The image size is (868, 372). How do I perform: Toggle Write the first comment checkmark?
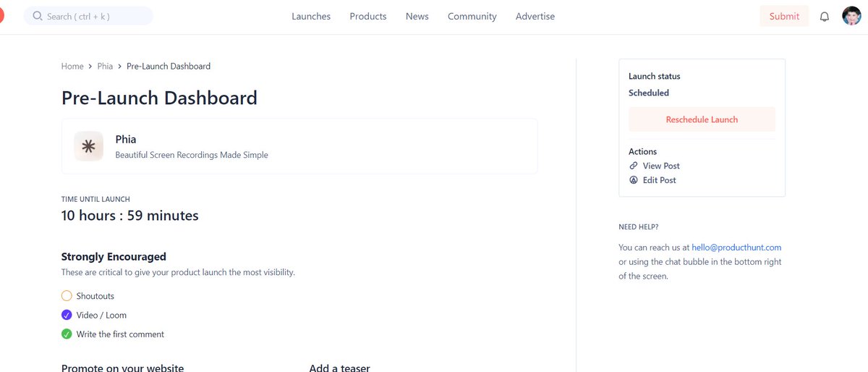[x=67, y=334]
